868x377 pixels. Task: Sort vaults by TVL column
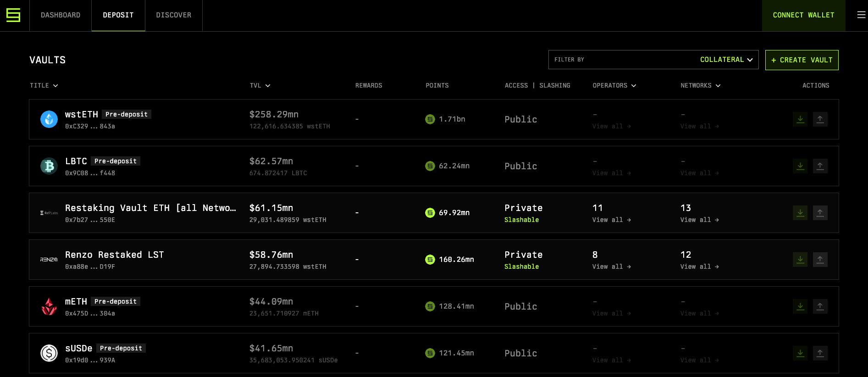[260, 86]
